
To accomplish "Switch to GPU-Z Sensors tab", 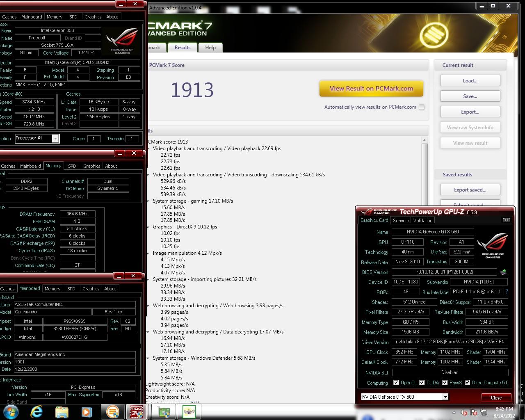I will [401, 221].
